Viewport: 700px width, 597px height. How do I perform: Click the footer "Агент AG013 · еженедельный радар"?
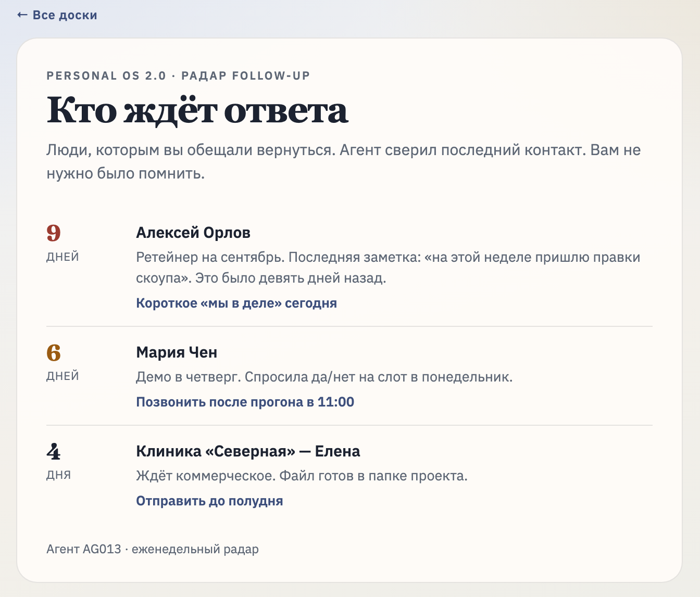[x=153, y=549]
